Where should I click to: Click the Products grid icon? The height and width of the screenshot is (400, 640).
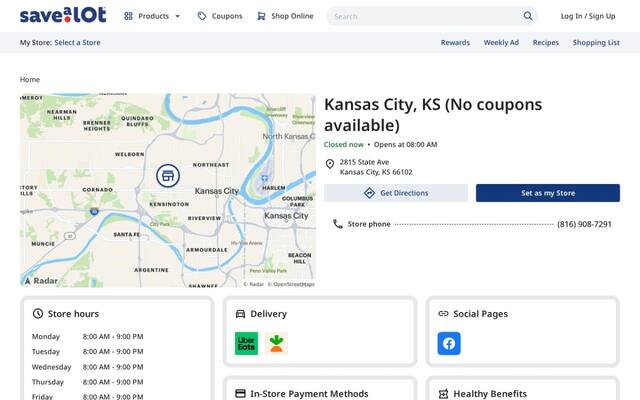click(x=128, y=16)
